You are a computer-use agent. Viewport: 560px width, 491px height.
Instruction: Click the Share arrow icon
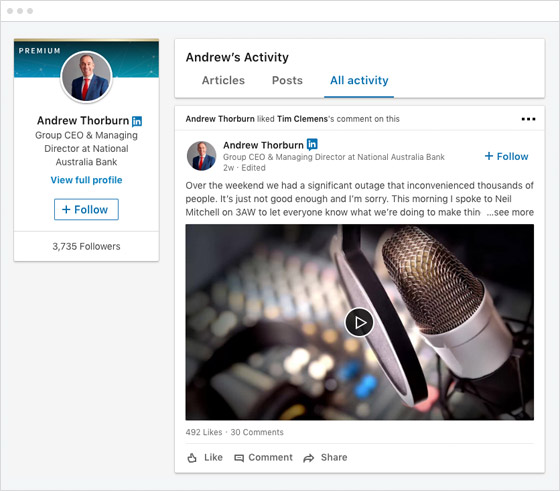coord(309,458)
